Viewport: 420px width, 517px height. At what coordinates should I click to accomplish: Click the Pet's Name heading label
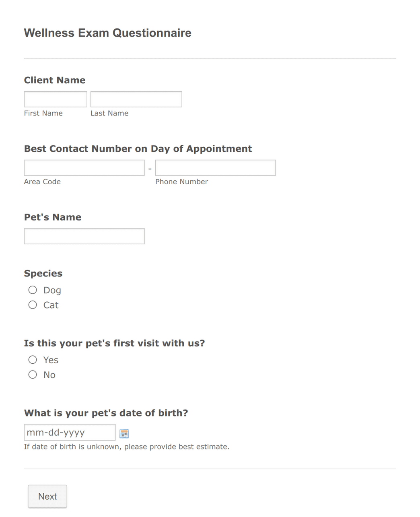[53, 217]
